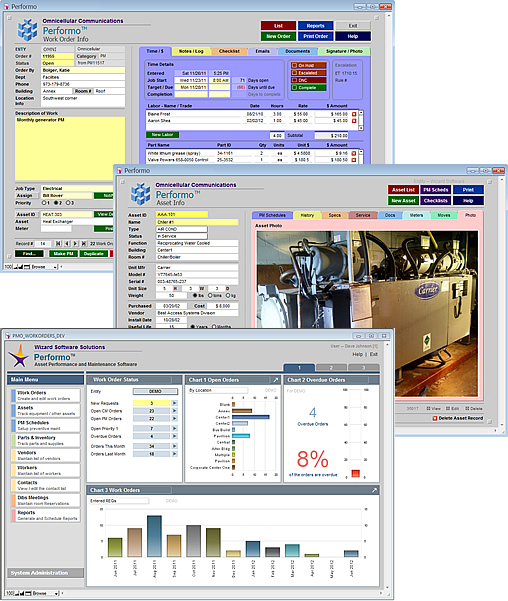Open the Orders This Month list arrow
Image resolution: width=508 pixels, height=601 pixels.
174,446
